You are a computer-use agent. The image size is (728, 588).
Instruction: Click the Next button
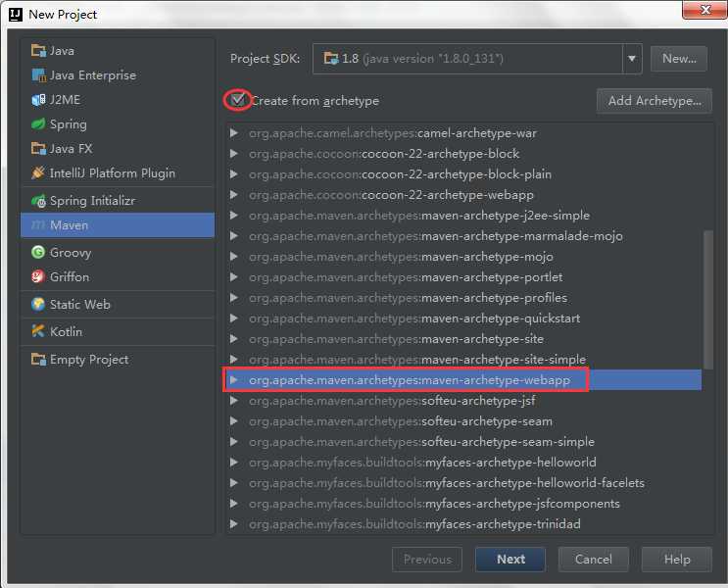(510, 560)
